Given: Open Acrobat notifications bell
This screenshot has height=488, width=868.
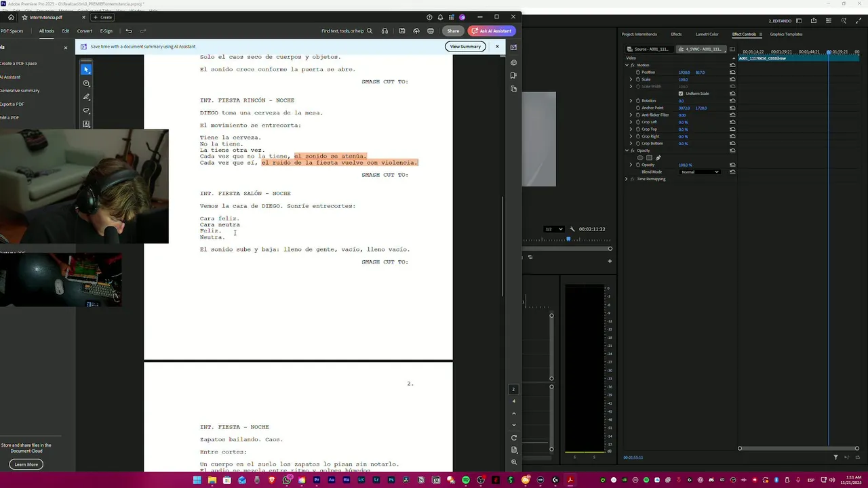Looking at the screenshot, I should [x=440, y=17].
